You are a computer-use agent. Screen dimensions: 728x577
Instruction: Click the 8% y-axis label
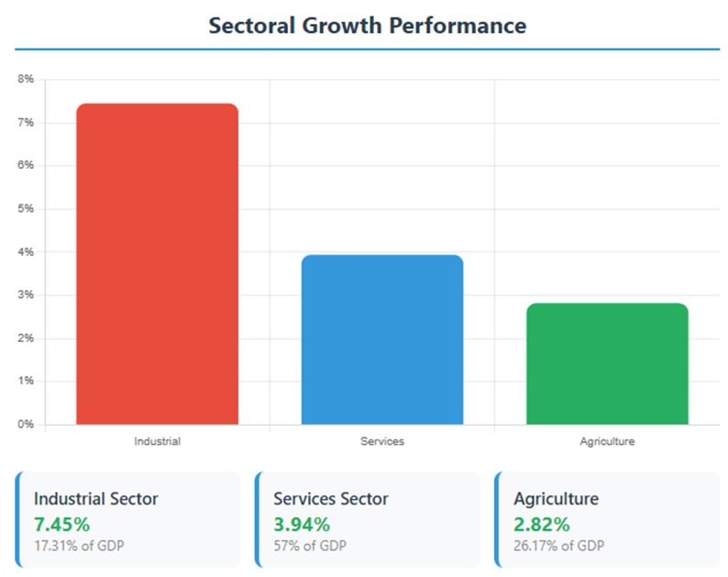pyautogui.click(x=26, y=80)
